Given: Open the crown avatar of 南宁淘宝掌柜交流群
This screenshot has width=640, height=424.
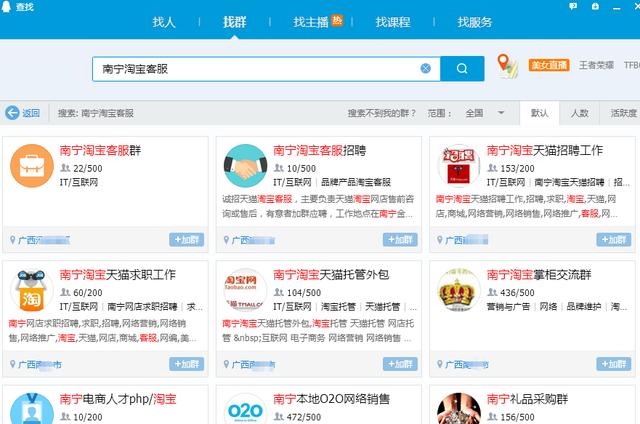Looking at the screenshot, I should (x=459, y=290).
